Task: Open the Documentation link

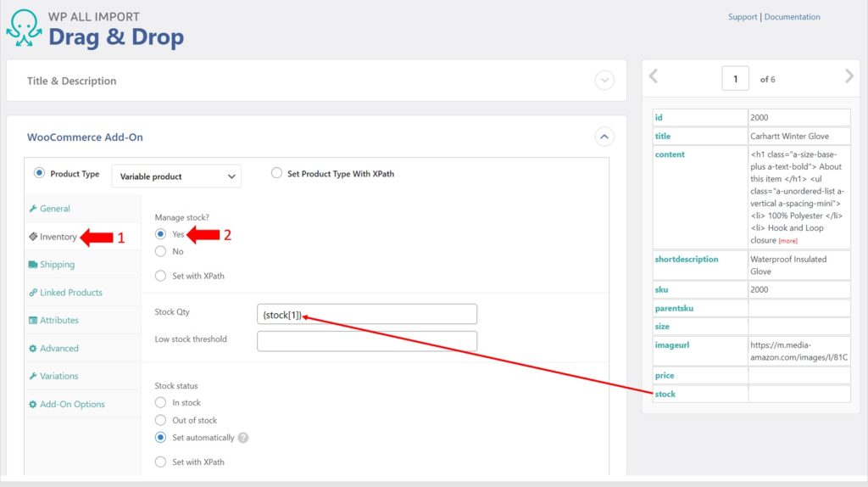Action: [793, 17]
